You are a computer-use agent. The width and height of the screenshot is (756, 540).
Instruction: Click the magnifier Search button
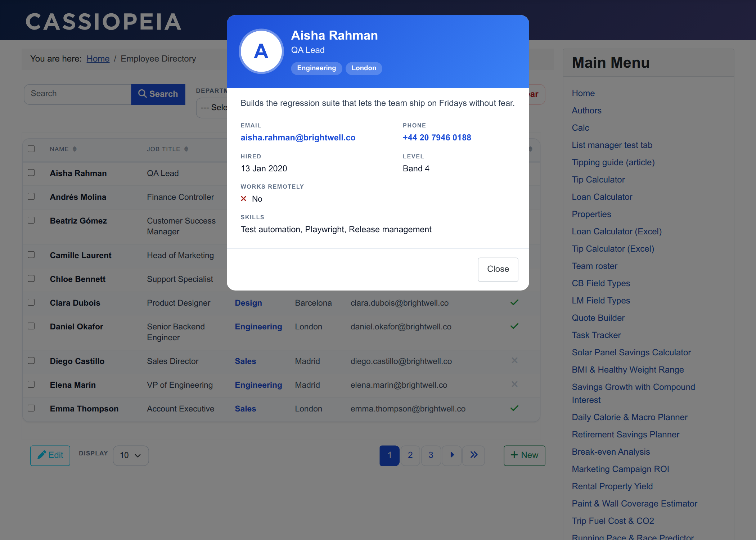tap(158, 94)
